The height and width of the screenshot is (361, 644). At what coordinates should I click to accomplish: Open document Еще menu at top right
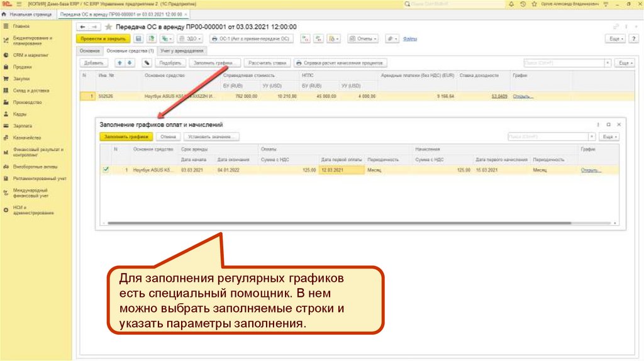pyautogui.click(x=616, y=38)
